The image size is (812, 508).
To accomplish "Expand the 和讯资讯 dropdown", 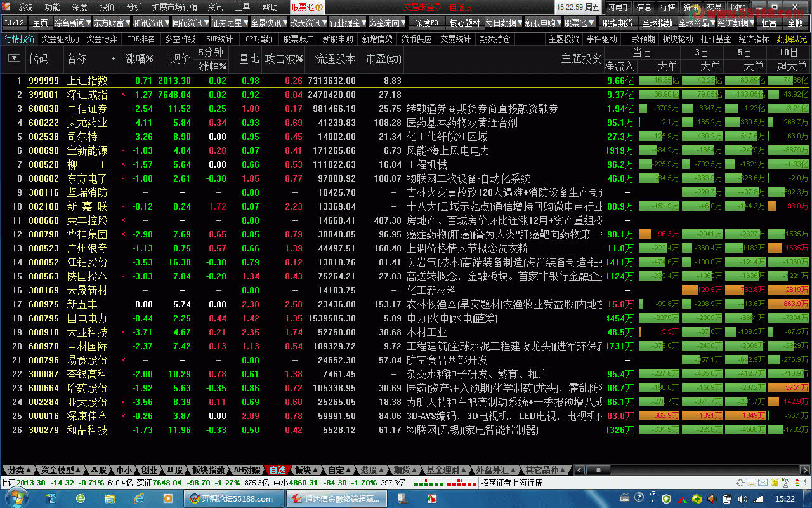I will point(166,23).
